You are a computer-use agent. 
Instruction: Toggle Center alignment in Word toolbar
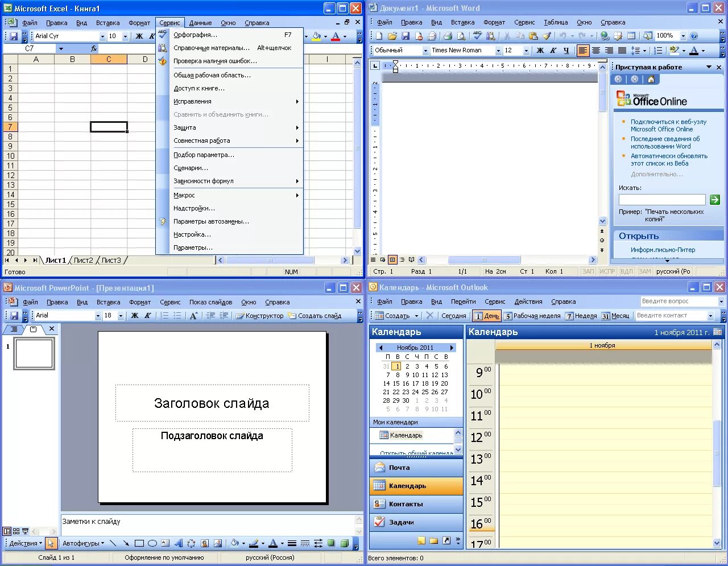point(596,50)
